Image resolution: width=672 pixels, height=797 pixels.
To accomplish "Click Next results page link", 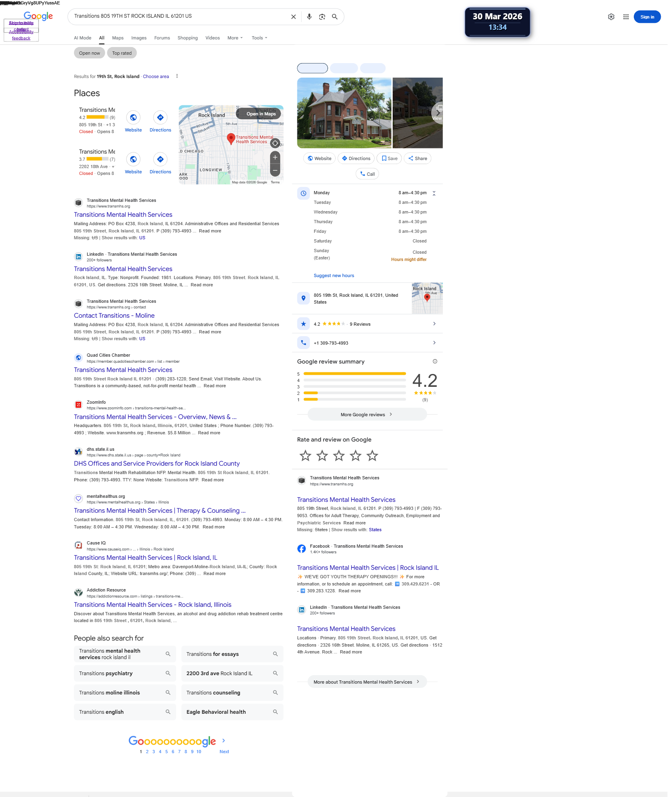I will (x=224, y=752).
